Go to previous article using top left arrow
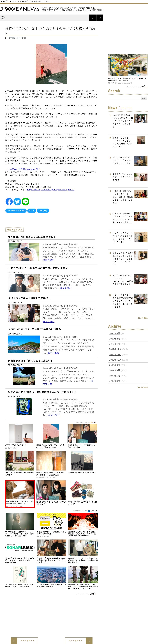148x644 pixels. click(92, 18)
